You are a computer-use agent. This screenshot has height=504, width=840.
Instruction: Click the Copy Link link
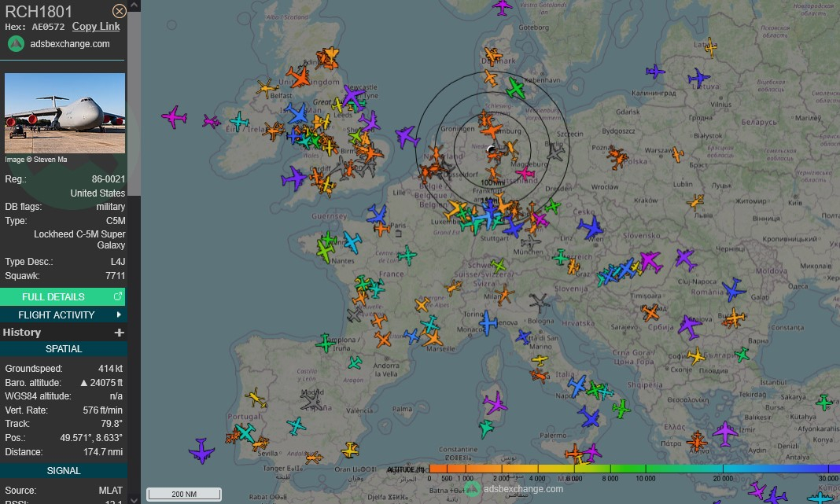point(96,26)
